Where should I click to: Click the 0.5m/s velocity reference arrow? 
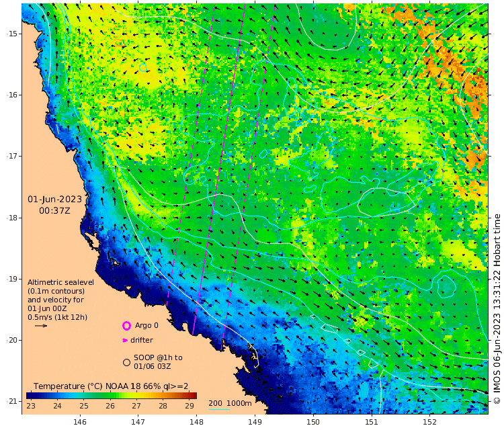pos(41,326)
